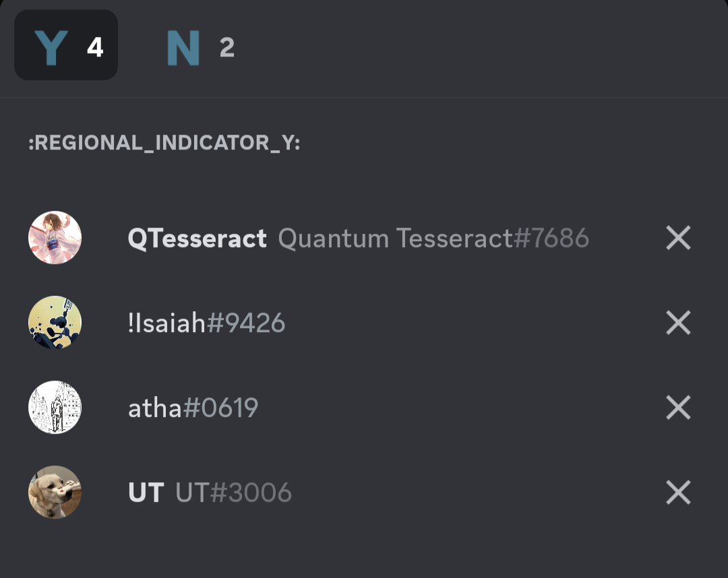Open atha's sketch-style avatar
This screenshot has height=578, width=728.
[55, 408]
